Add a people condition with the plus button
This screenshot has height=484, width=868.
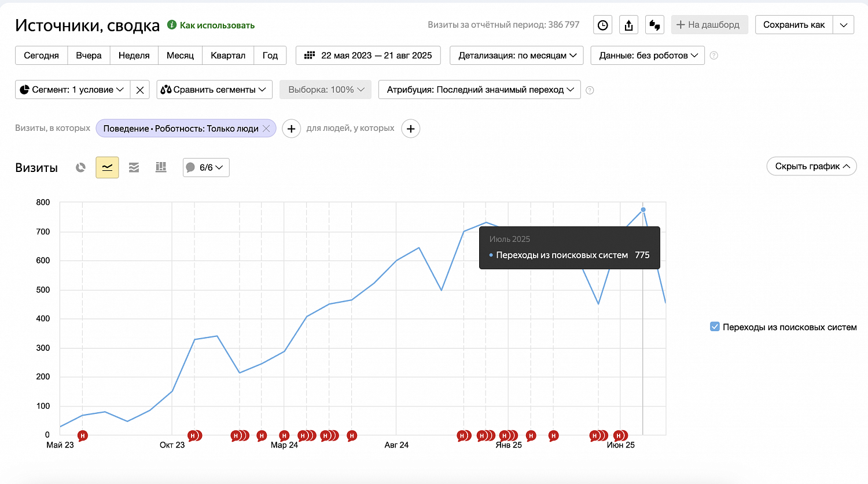tap(411, 129)
